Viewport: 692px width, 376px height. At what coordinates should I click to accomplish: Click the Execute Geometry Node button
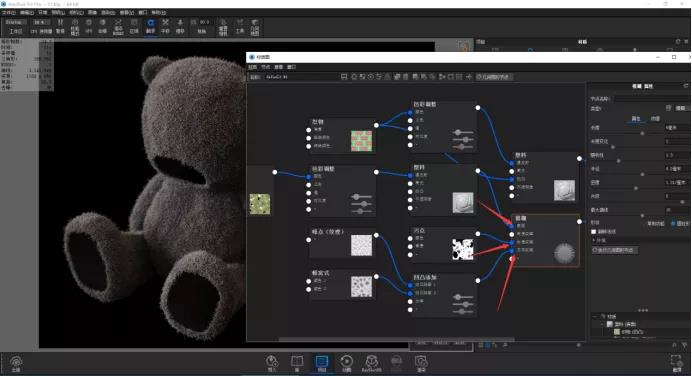click(x=615, y=250)
